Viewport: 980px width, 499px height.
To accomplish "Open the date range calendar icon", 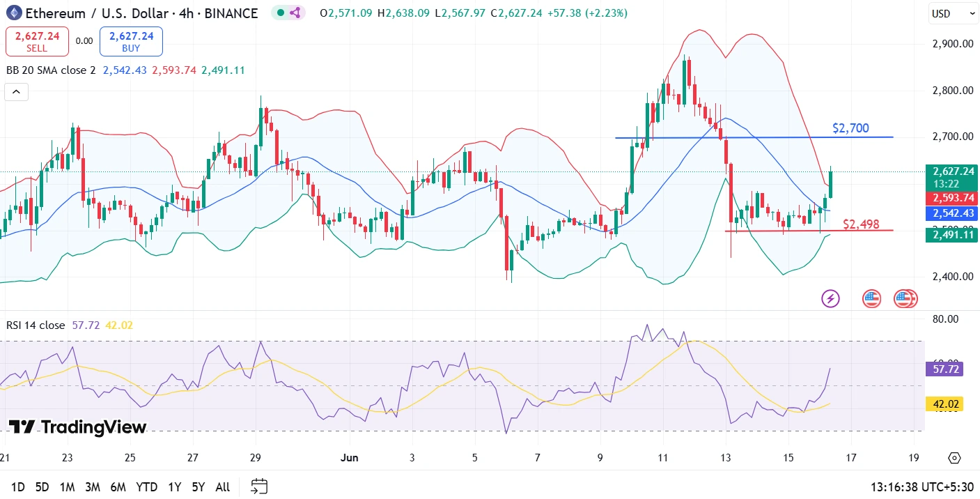I will pyautogui.click(x=259, y=486).
